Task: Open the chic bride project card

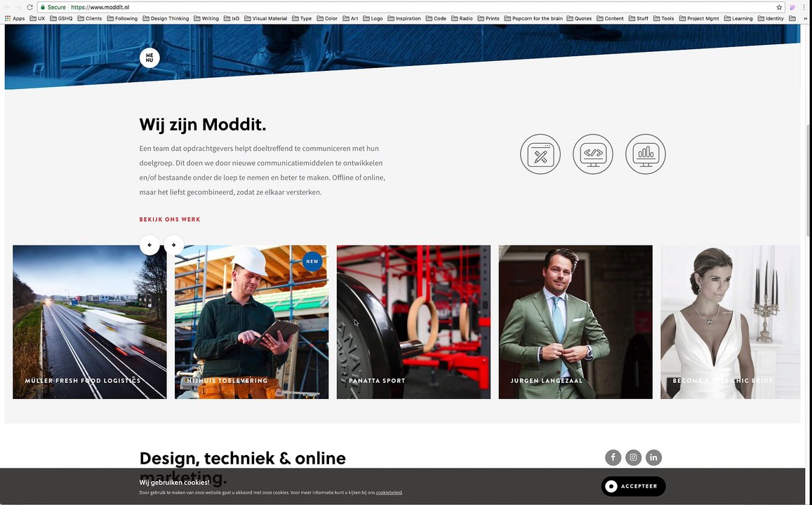Action: tap(730, 322)
